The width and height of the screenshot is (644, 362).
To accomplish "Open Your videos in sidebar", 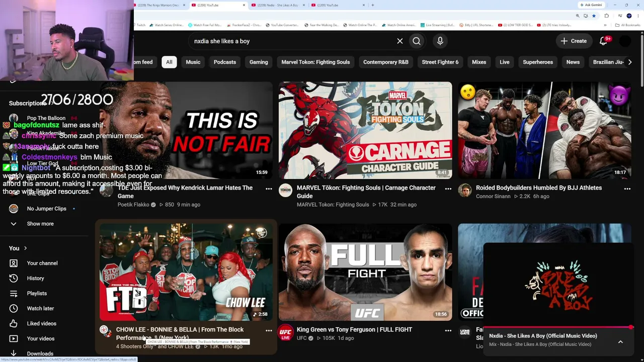I will pos(40,338).
